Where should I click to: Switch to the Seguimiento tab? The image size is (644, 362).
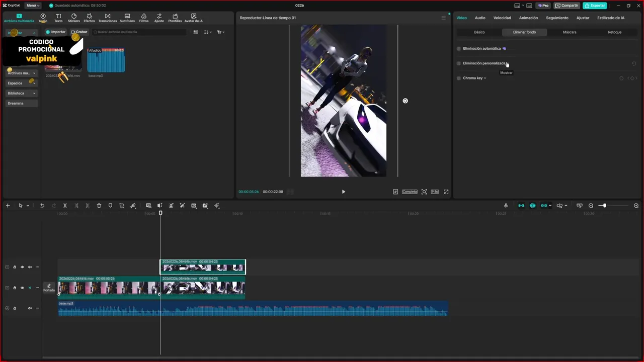pyautogui.click(x=557, y=18)
